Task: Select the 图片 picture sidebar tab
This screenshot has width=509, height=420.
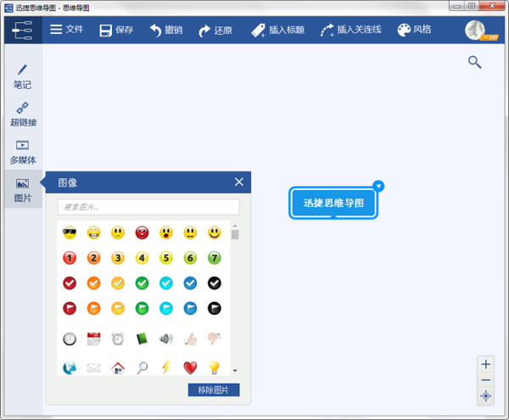Action: 23,190
